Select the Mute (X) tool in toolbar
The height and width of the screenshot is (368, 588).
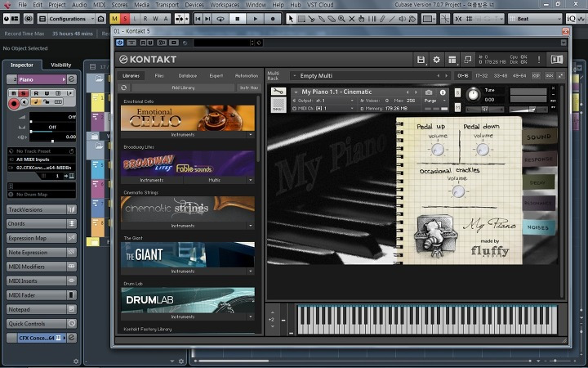352,19
